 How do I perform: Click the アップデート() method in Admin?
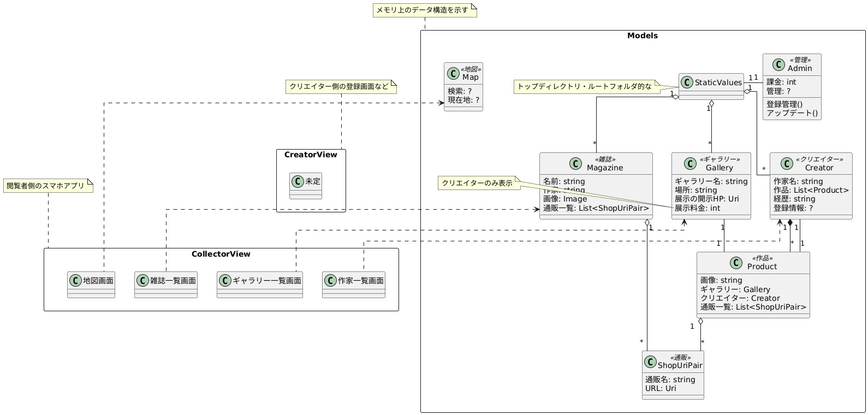(x=792, y=112)
